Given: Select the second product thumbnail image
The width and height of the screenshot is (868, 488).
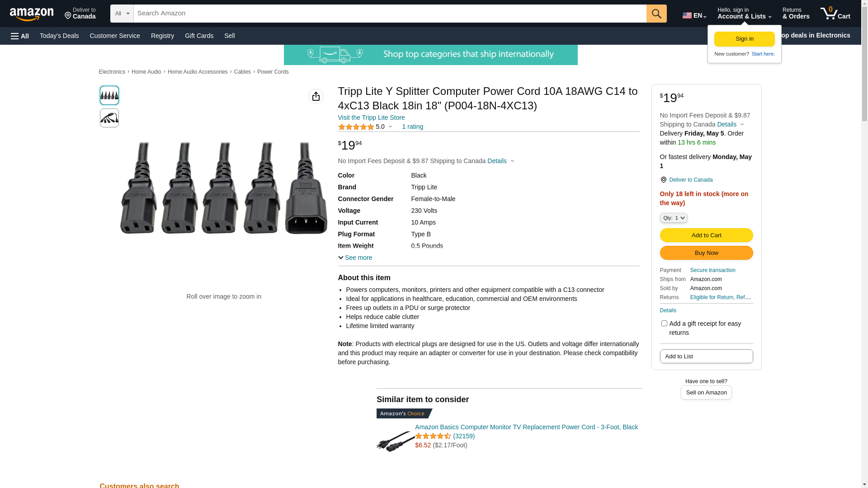Looking at the screenshot, I should [109, 118].
